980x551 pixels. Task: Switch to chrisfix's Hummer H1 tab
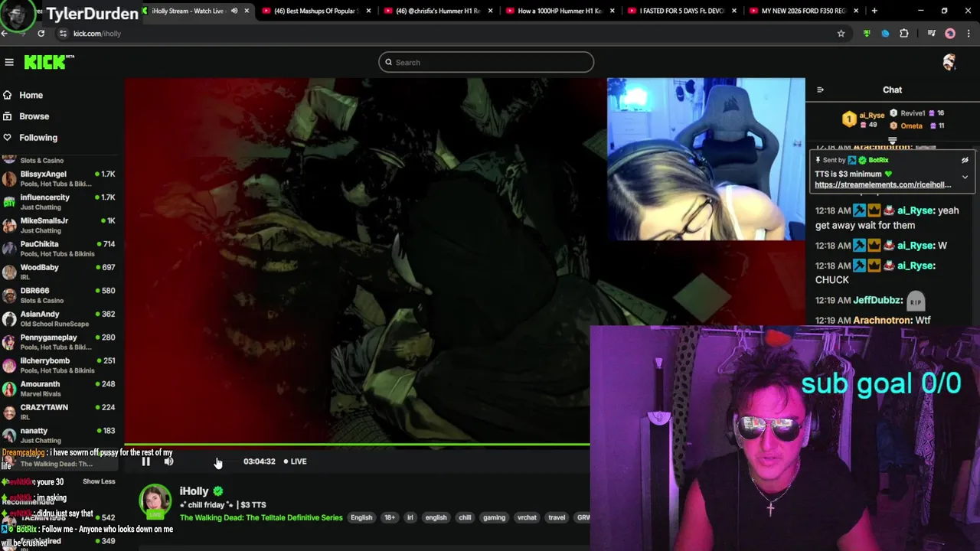click(437, 11)
